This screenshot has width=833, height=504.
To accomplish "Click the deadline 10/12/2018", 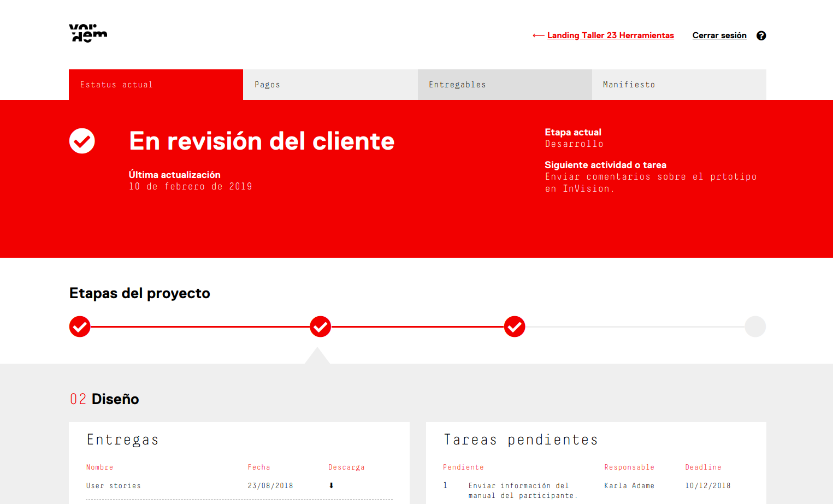I will pos(708,486).
